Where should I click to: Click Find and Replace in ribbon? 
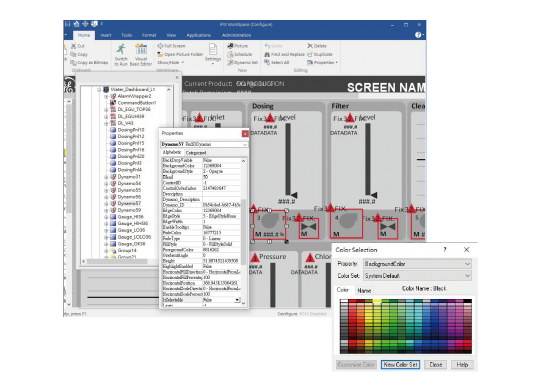[x=284, y=54]
